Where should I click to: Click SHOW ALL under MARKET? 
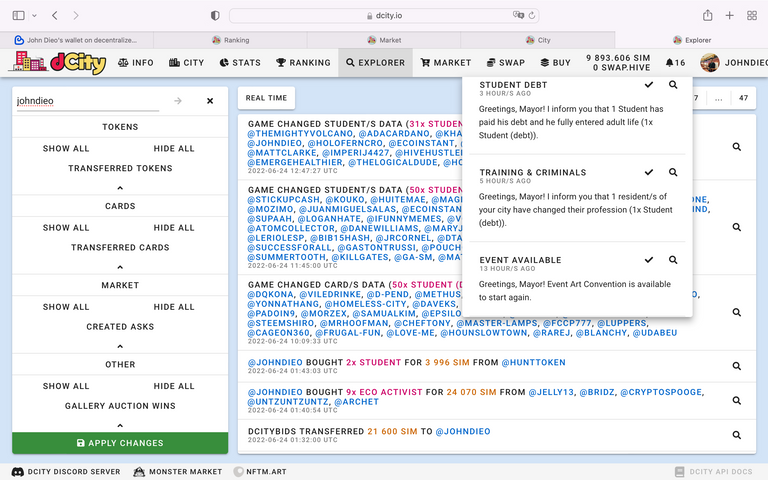click(66, 307)
